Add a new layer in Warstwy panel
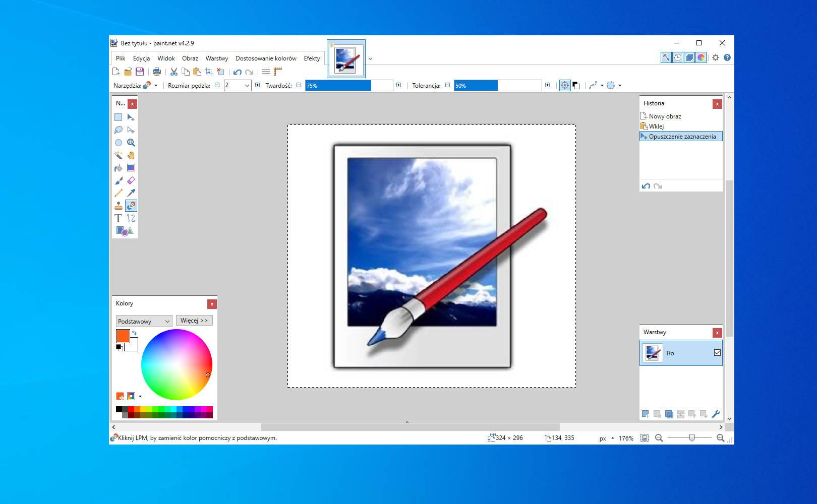 click(646, 414)
